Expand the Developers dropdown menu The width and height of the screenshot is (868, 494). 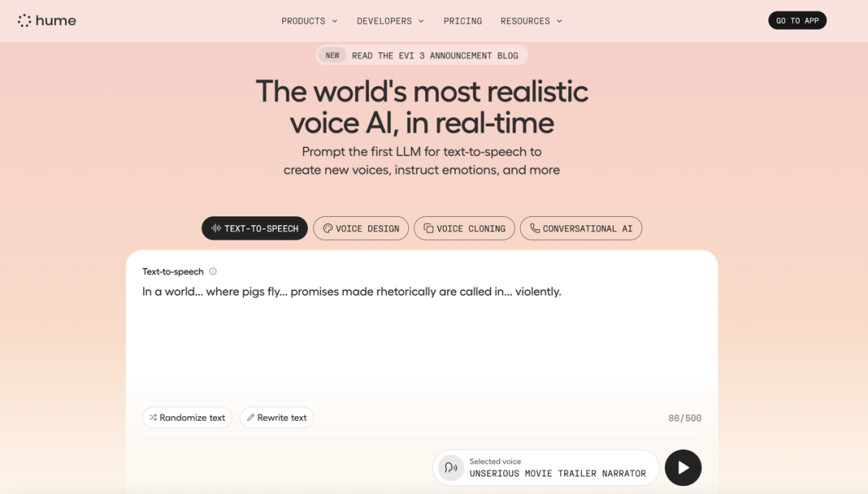pyautogui.click(x=391, y=21)
